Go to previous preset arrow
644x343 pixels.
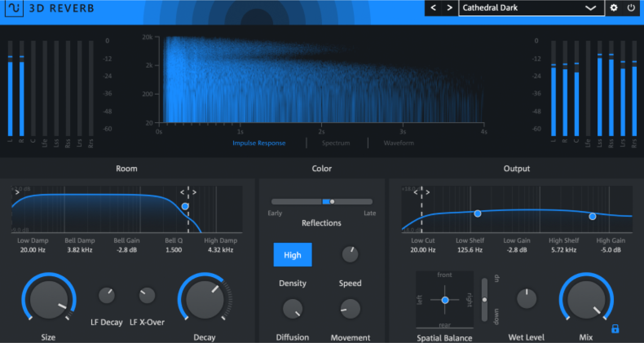(x=433, y=8)
